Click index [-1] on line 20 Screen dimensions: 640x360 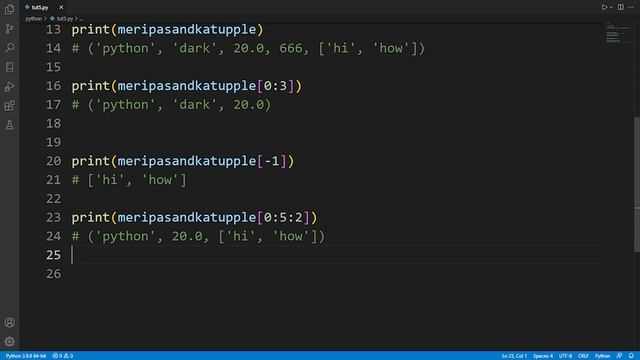pos(272,161)
